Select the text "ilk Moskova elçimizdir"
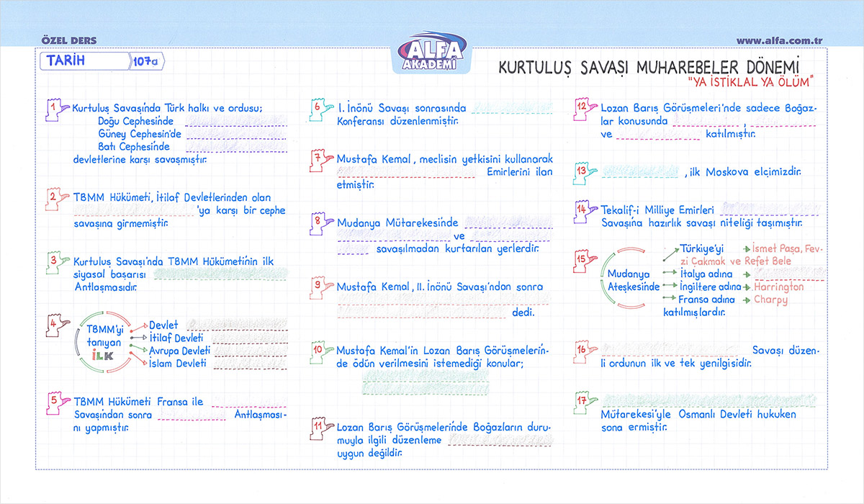Image resolution: width=864 pixels, height=504 pixels. (744, 173)
